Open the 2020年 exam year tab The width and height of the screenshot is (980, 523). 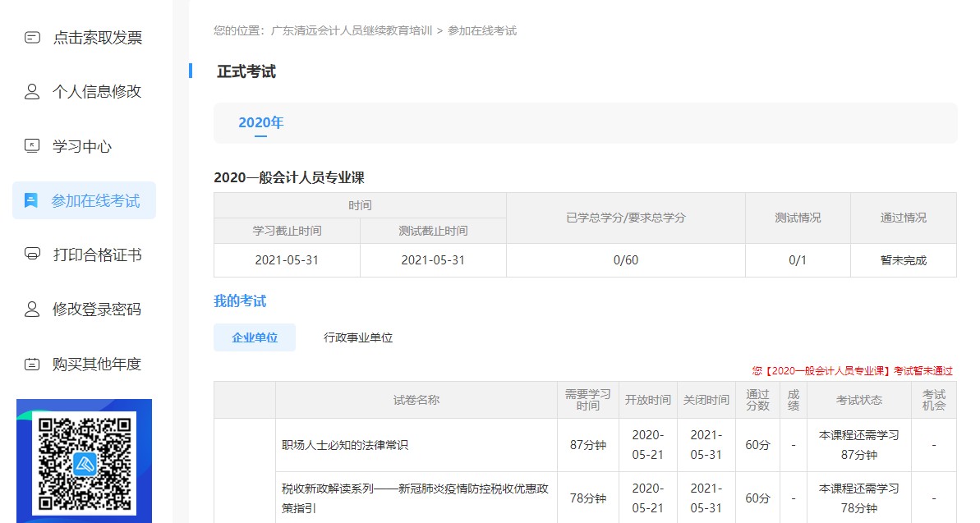(260, 122)
